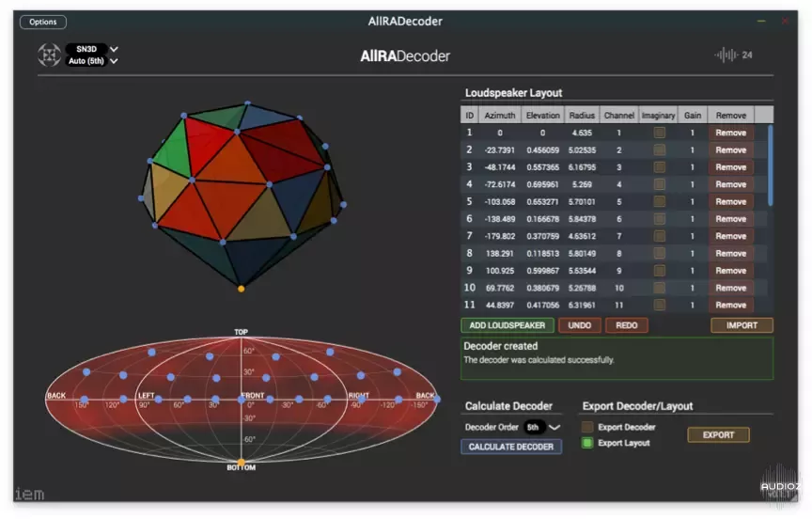Viewport: 812px width, 519px height.
Task: Remove loudspeaker ID 8
Action: (x=730, y=253)
